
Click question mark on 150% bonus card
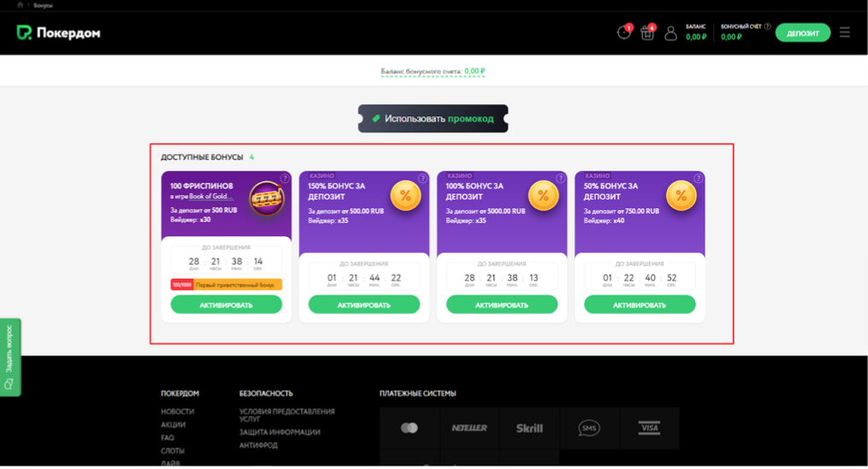point(422,178)
